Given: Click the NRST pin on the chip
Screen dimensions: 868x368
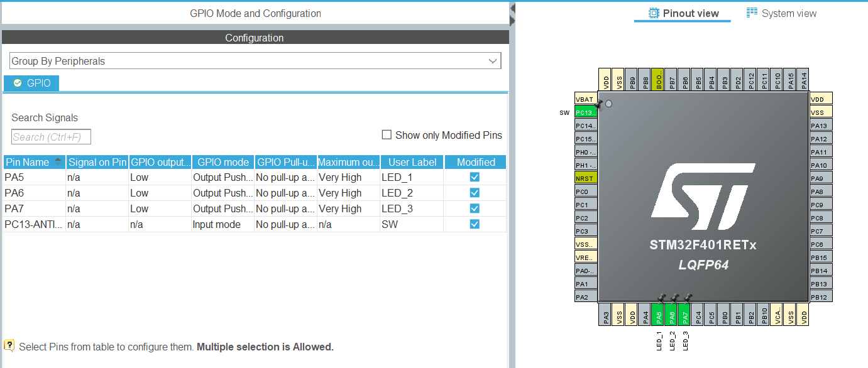Looking at the screenshot, I should [585, 178].
